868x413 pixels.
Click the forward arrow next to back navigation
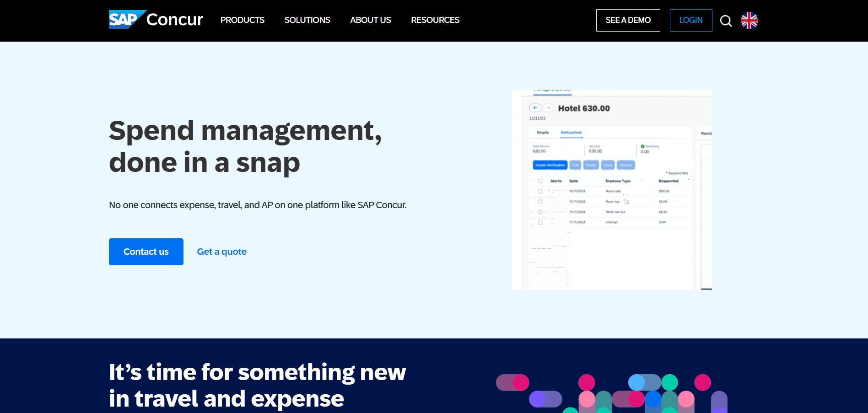[x=548, y=108]
